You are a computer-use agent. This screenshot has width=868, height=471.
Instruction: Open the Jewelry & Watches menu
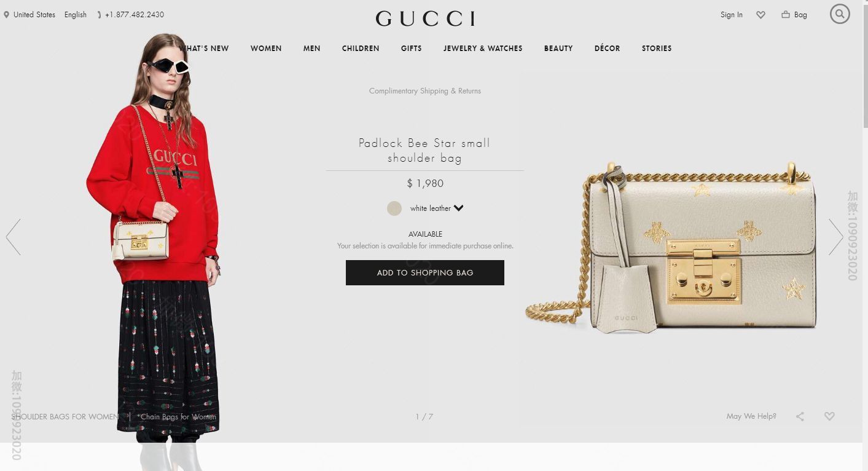tap(483, 49)
